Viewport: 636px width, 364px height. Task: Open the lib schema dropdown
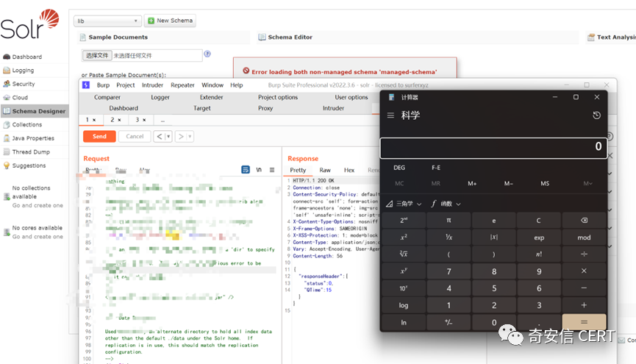(107, 21)
